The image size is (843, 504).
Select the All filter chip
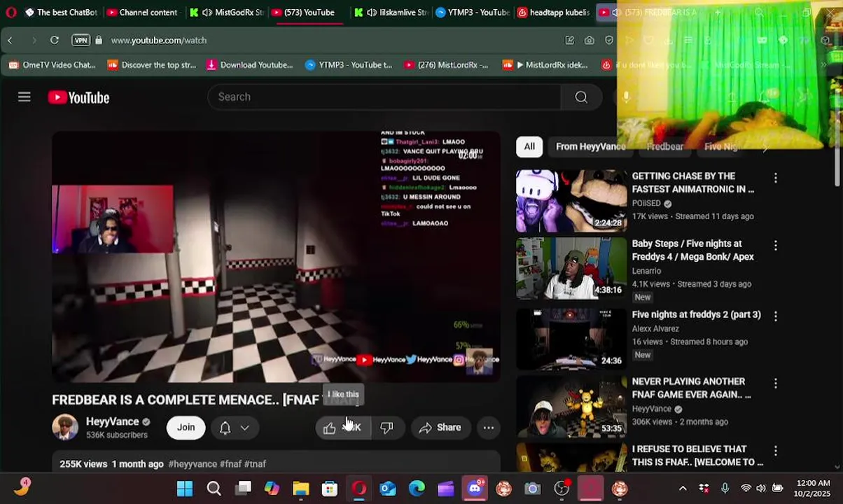(x=529, y=146)
